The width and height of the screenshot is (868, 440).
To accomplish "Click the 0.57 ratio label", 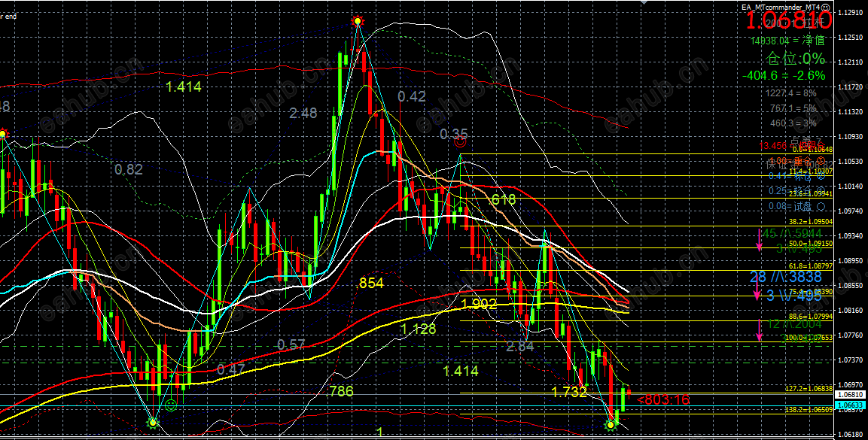I will click(291, 345).
